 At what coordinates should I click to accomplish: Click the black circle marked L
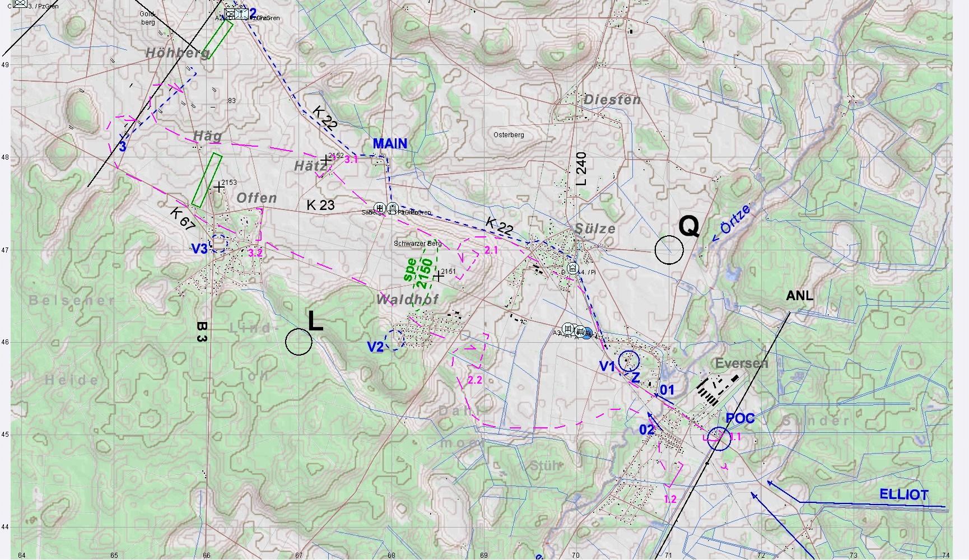(299, 342)
